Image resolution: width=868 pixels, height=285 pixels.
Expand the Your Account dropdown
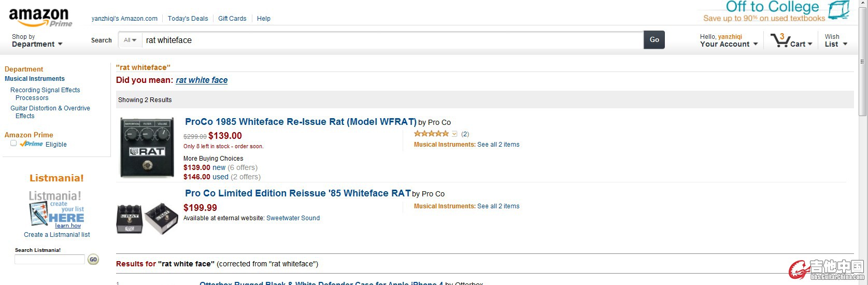point(729,40)
